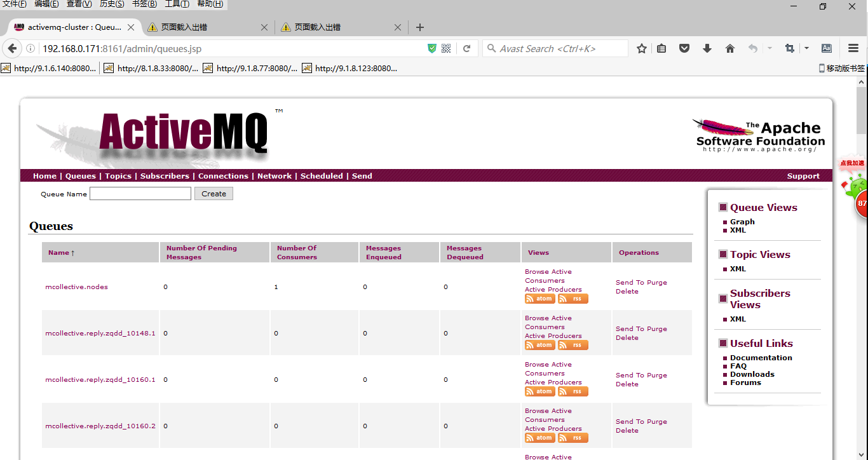The height and width of the screenshot is (460, 868).
Task: Open the Aa toolbar icon
Action: [827, 48]
